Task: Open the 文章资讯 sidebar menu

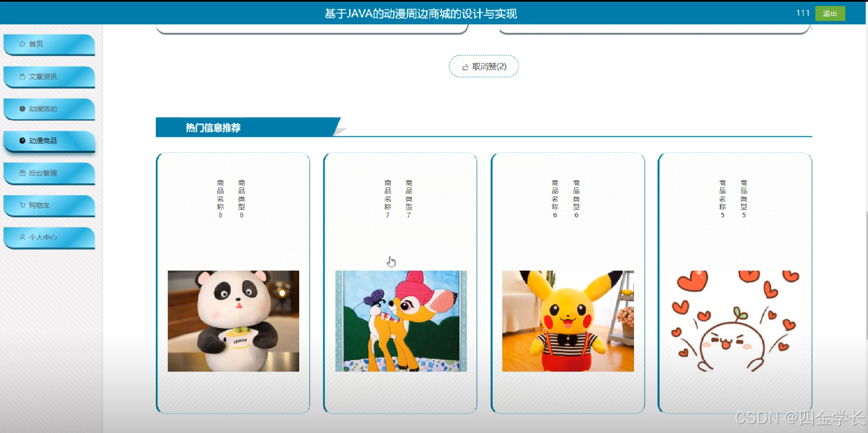Action: coord(49,77)
